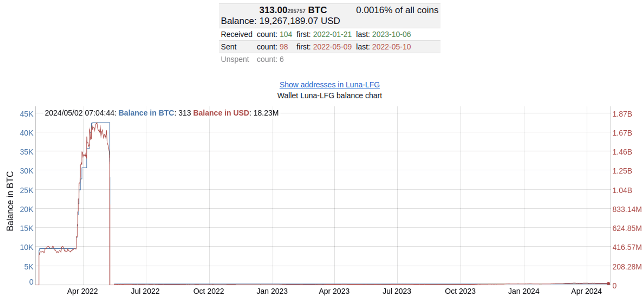Click the '20K' BTC axis label
This screenshot has height=299, width=644.
coord(26,209)
